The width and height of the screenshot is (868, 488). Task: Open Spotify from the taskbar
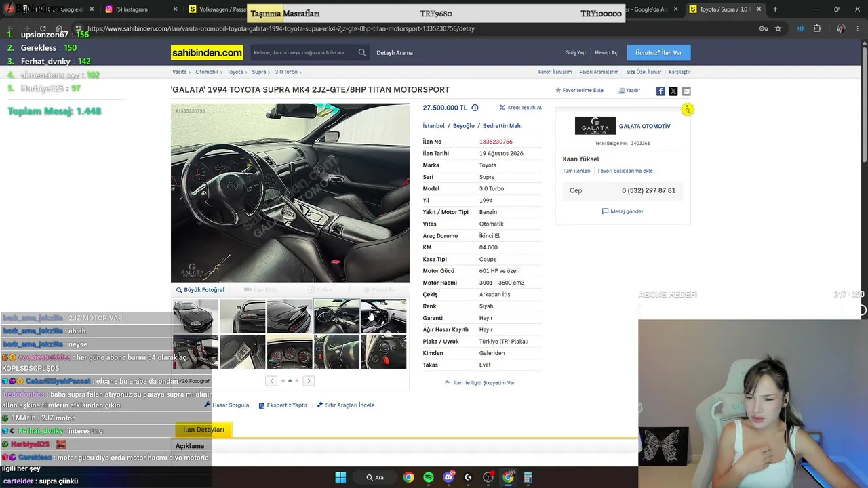[429, 477]
